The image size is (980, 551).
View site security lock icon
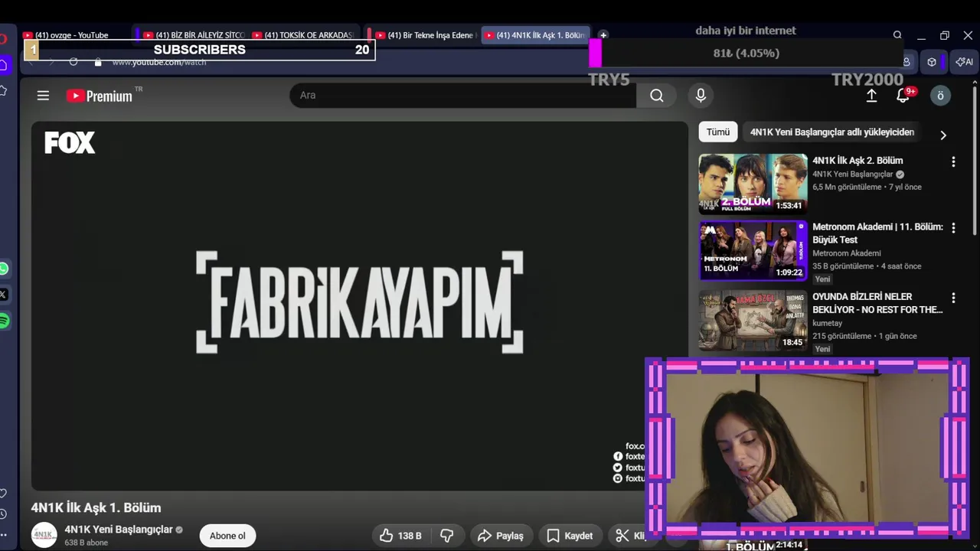[98, 62]
